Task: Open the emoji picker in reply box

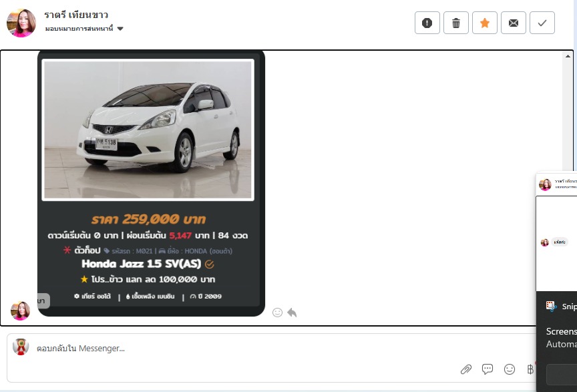Action: point(510,369)
